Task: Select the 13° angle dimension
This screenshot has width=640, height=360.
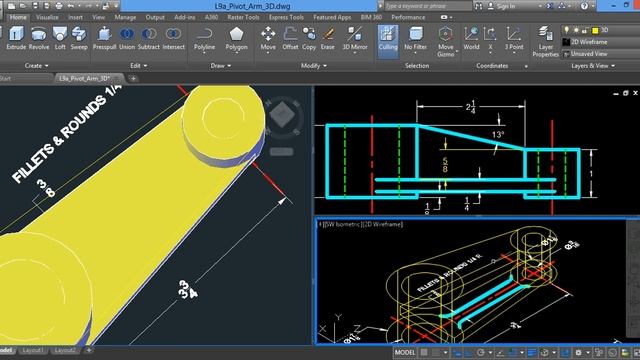Action: point(498,134)
